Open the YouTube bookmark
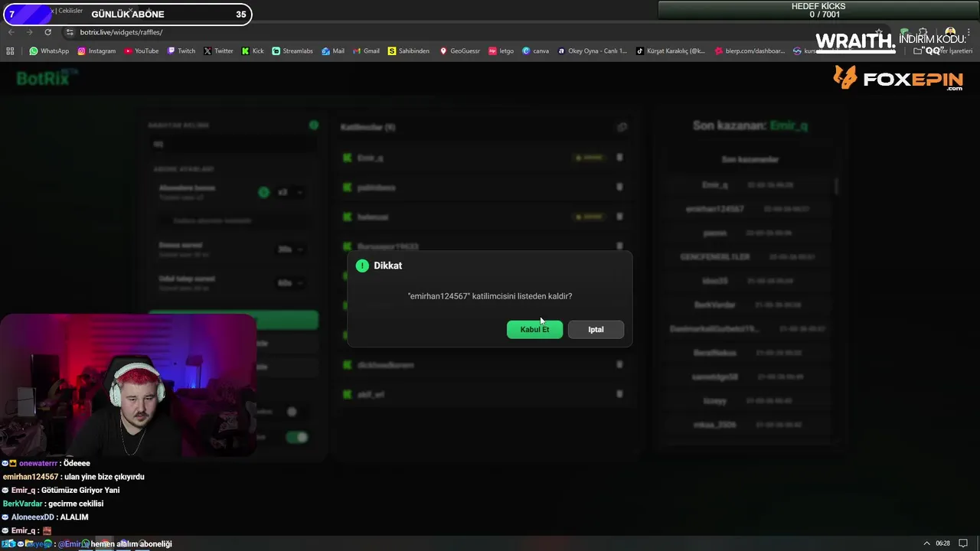 [141, 51]
